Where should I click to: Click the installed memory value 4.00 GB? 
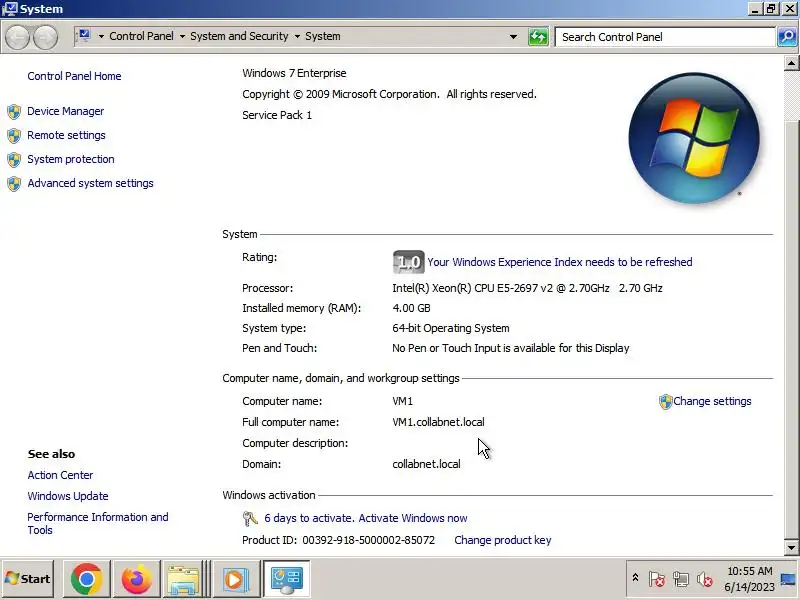click(x=411, y=308)
